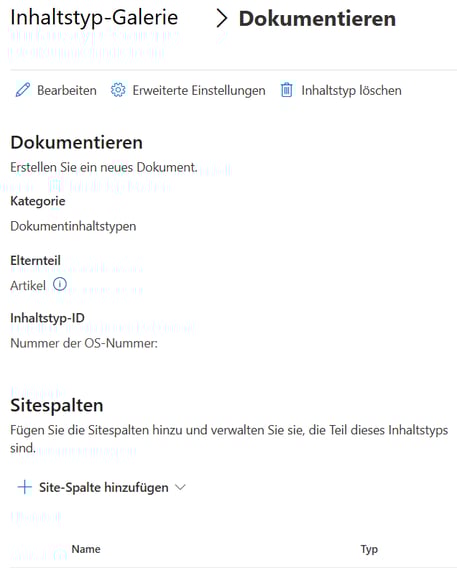
Task: Click the Dokumentinhaltstypen value
Action: click(73, 226)
